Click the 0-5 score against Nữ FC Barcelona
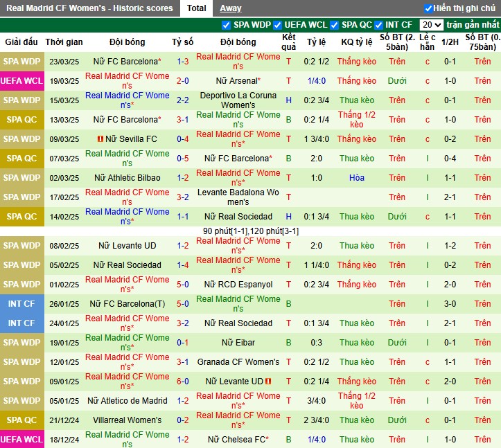Screen dimensions: 501x448 (183, 159)
